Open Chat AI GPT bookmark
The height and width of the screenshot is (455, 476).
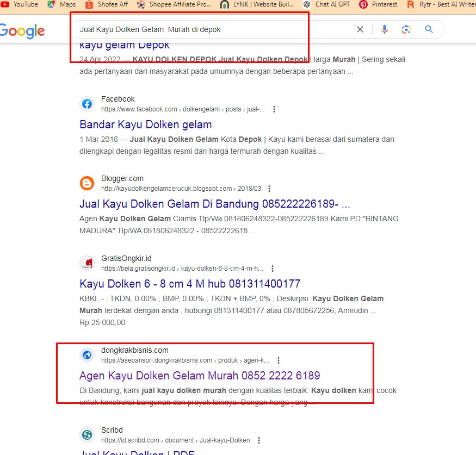point(326,4)
